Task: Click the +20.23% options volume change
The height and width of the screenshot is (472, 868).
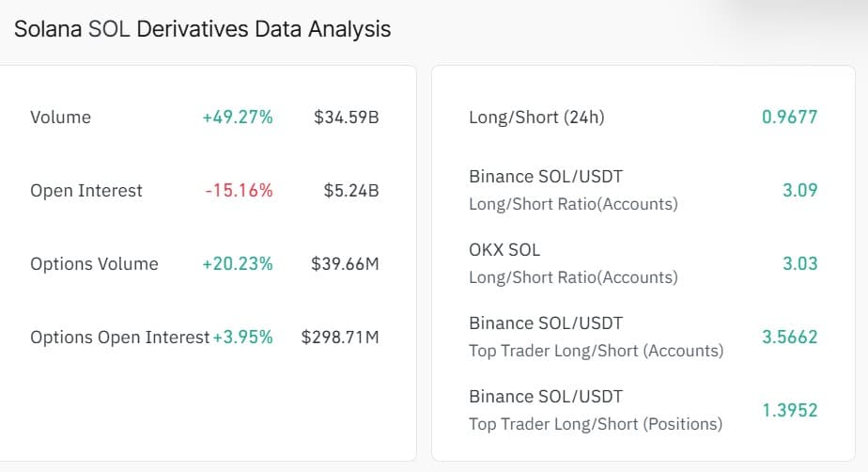Action: [237, 264]
